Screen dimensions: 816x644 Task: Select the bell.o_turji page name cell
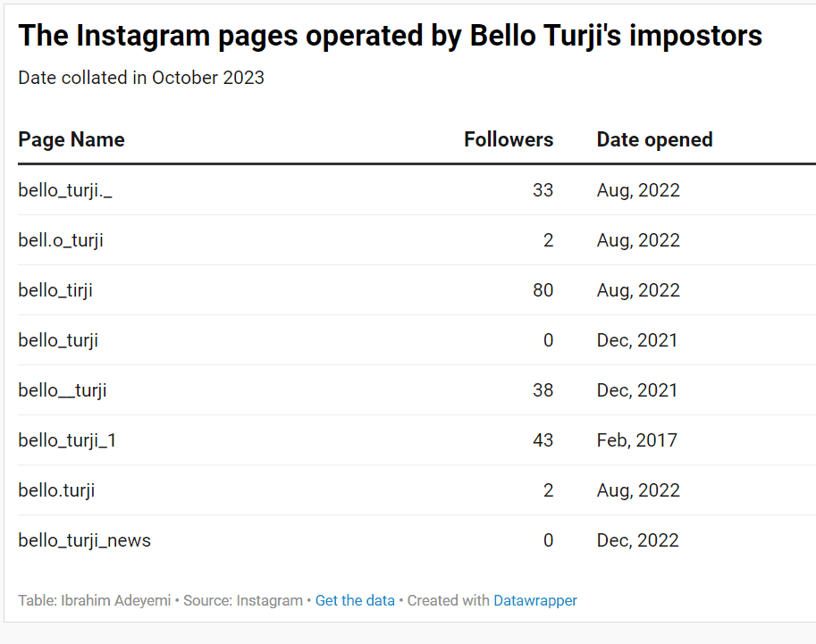point(61,240)
